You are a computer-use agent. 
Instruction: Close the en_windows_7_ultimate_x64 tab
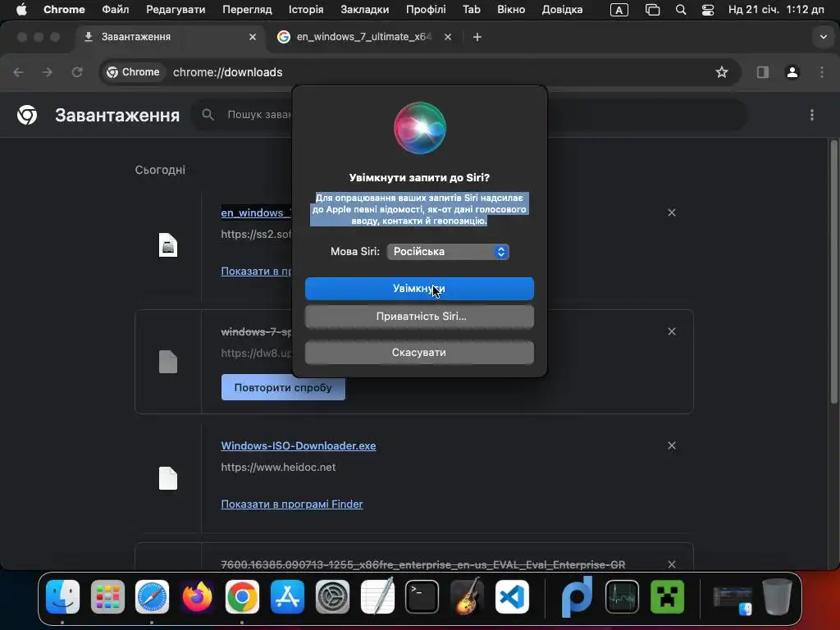[448, 37]
